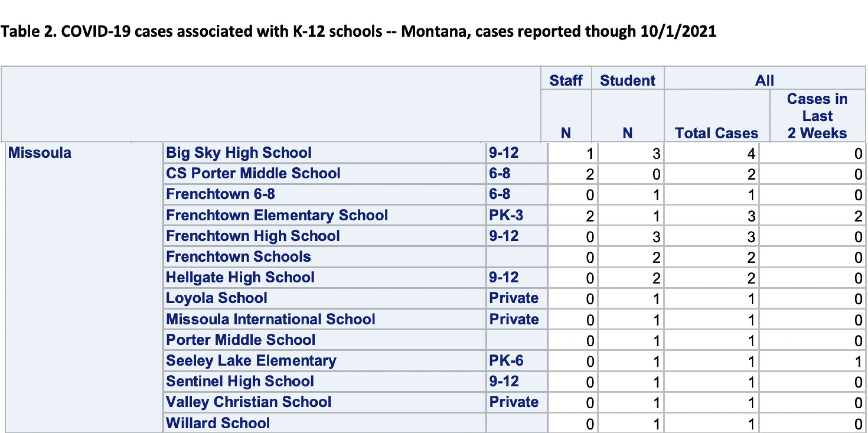The image size is (868, 433).
Task: Click the Cases in Last 2 Weeks header
Action: click(817, 116)
